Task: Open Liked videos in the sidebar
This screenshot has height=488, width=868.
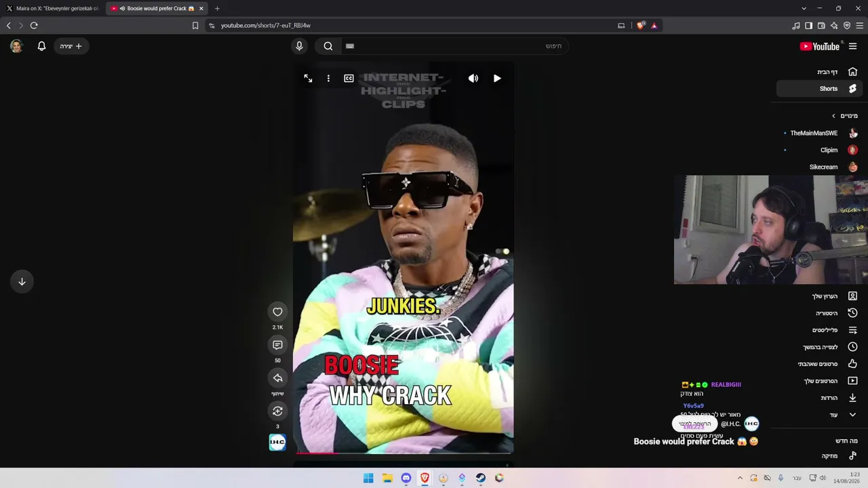Action: click(819, 364)
